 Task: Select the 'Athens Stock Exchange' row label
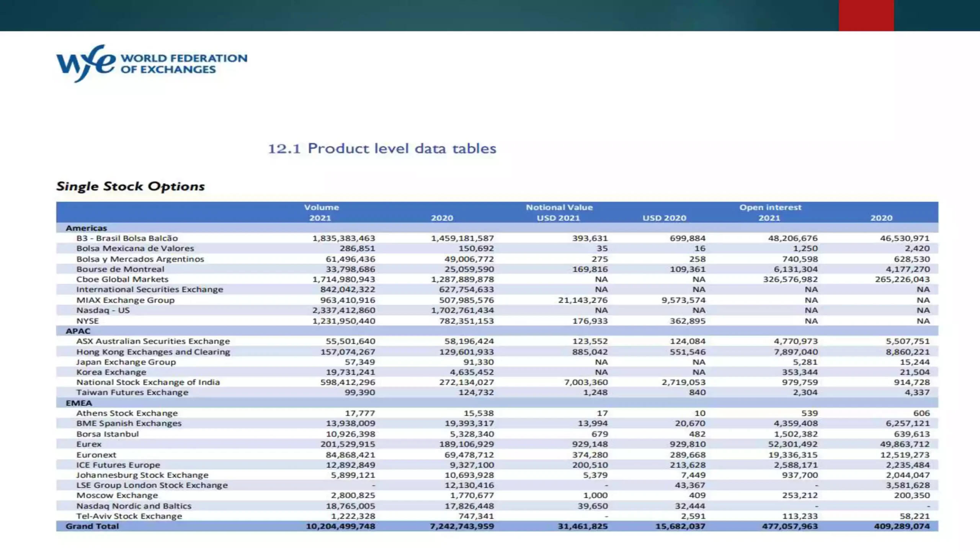tap(127, 413)
